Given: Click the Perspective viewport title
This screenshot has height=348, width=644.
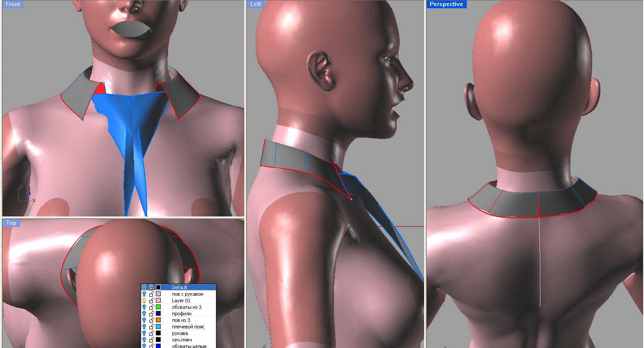Looking at the screenshot, I should point(446,4).
